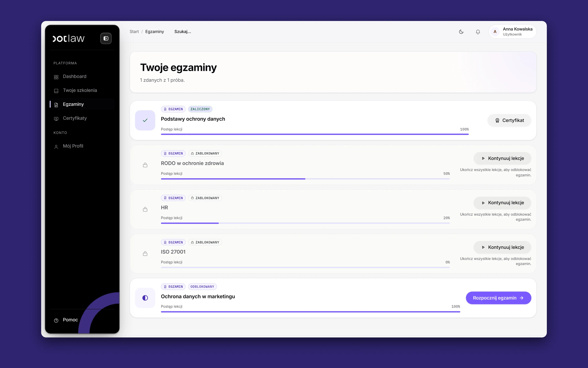Click Rozpocznij egzamin button
588x368 pixels.
498,298
